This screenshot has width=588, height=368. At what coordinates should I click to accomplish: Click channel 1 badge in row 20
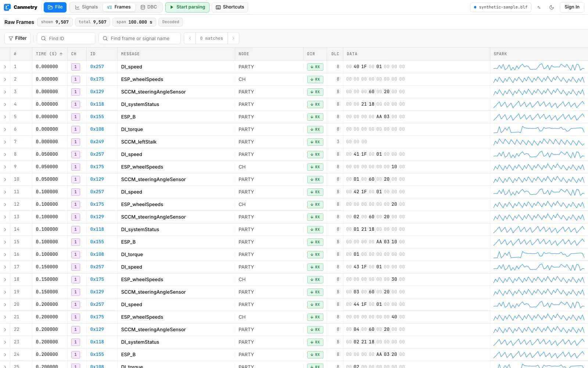[x=75, y=305]
